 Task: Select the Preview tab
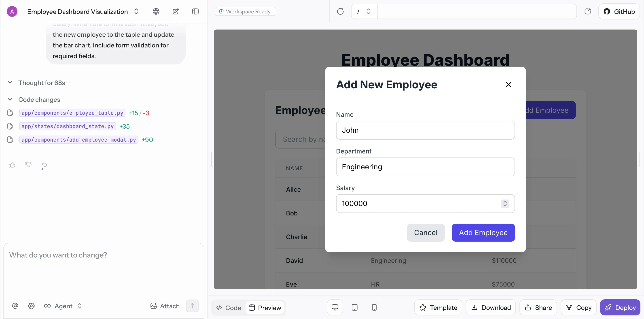265,308
